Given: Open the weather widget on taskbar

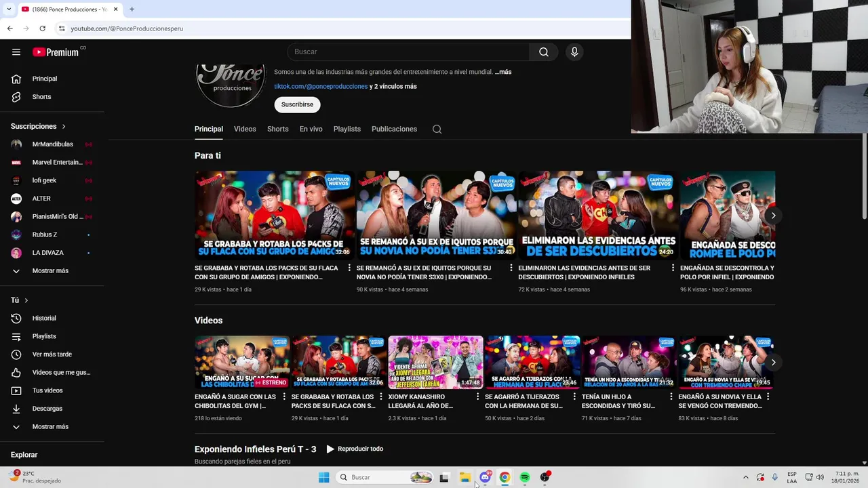Looking at the screenshot, I should tap(35, 477).
